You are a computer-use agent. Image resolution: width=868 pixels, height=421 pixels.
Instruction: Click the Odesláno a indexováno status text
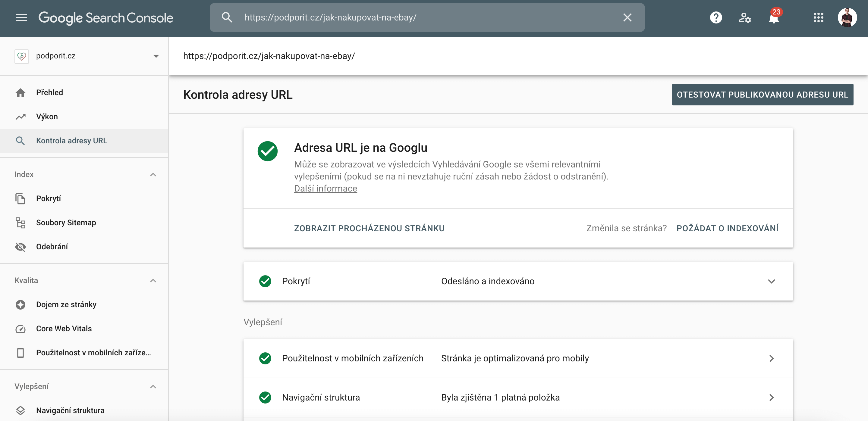click(x=488, y=282)
